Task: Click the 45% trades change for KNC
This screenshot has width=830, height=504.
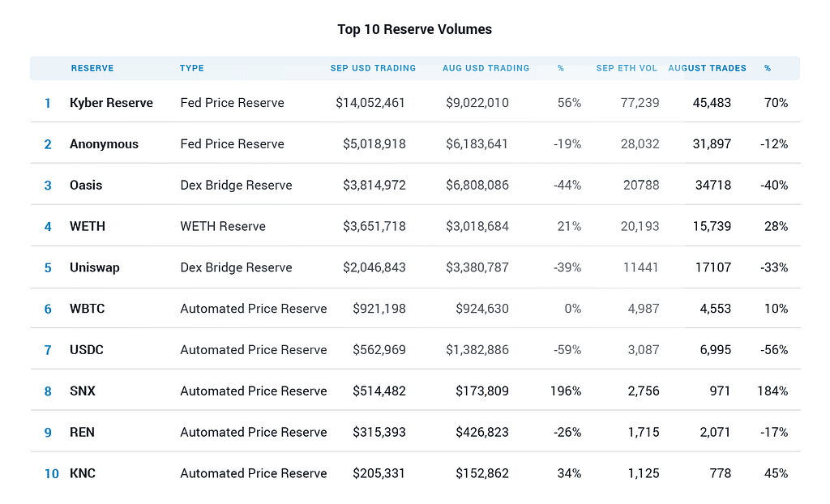Action: [x=777, y=473]
